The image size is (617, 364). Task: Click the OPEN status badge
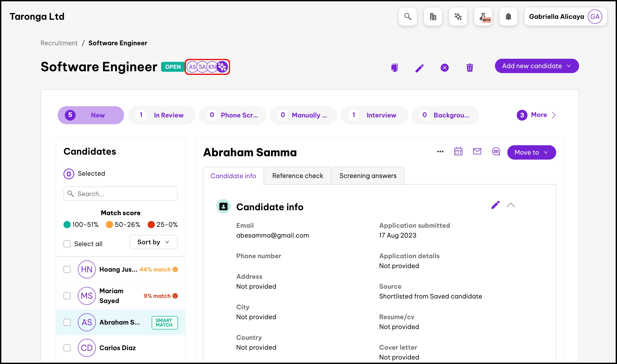click(x=173, y=67)
